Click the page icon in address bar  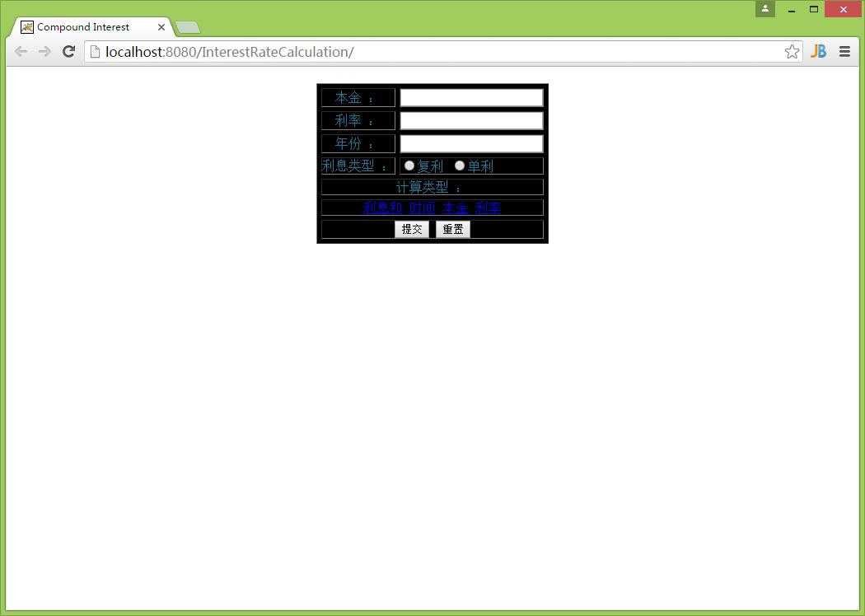pyautogui.click(x=95, y=52)
